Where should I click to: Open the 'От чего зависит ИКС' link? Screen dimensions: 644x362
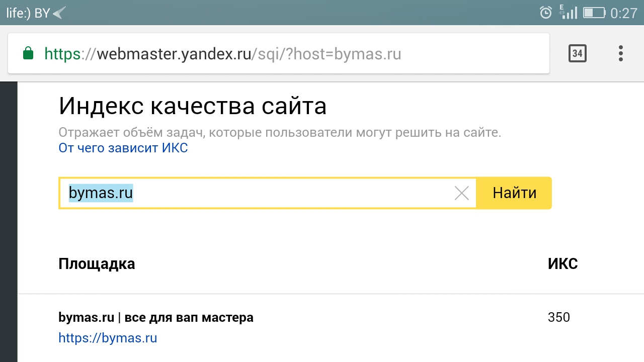click(123, 148)
